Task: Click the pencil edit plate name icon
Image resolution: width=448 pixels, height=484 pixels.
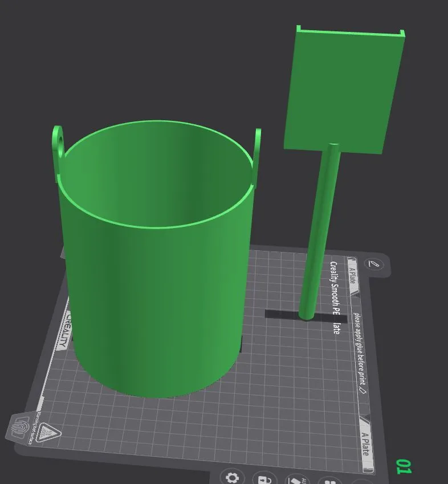Action: click(374, 264)
